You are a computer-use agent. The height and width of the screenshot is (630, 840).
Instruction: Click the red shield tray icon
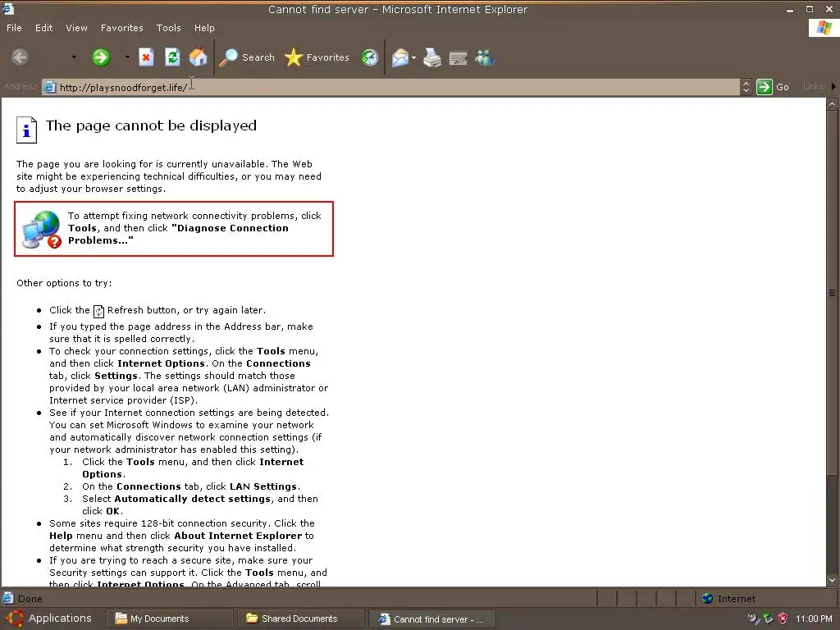pyautogui.click(x=783, y=619)
